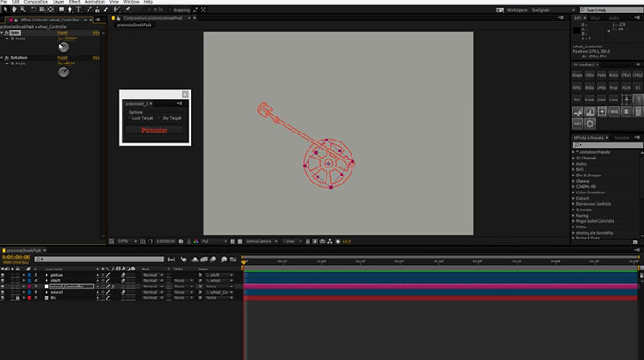Image resolution: width=644 pixels, height=360 pixels.
Task: Click the Spin angle dial
Action: coord(64,47)
